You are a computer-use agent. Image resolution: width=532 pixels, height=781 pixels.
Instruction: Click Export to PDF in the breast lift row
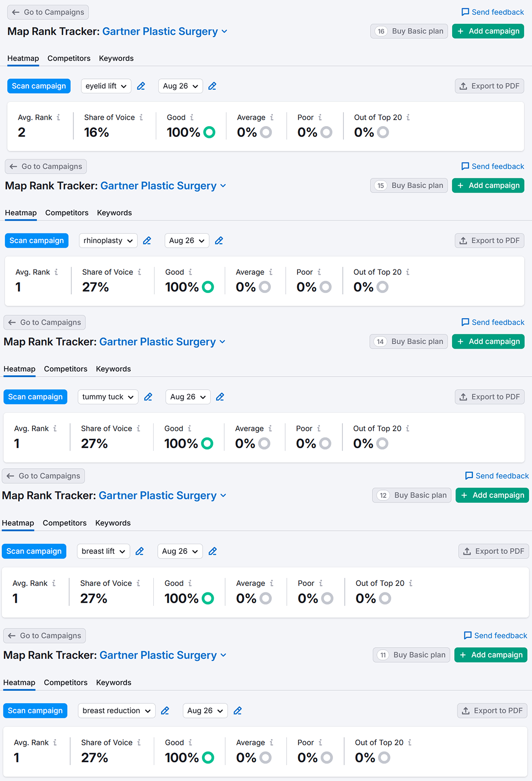494,552
